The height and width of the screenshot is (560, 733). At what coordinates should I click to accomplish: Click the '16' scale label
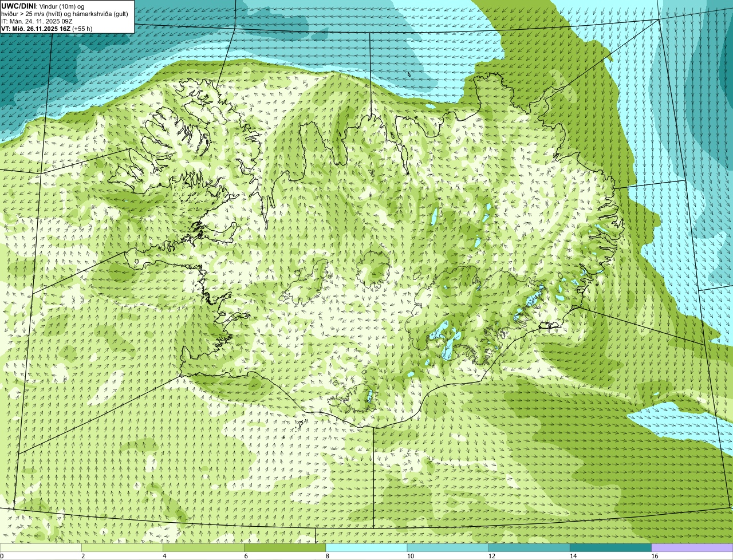click(x=655, y=556)
